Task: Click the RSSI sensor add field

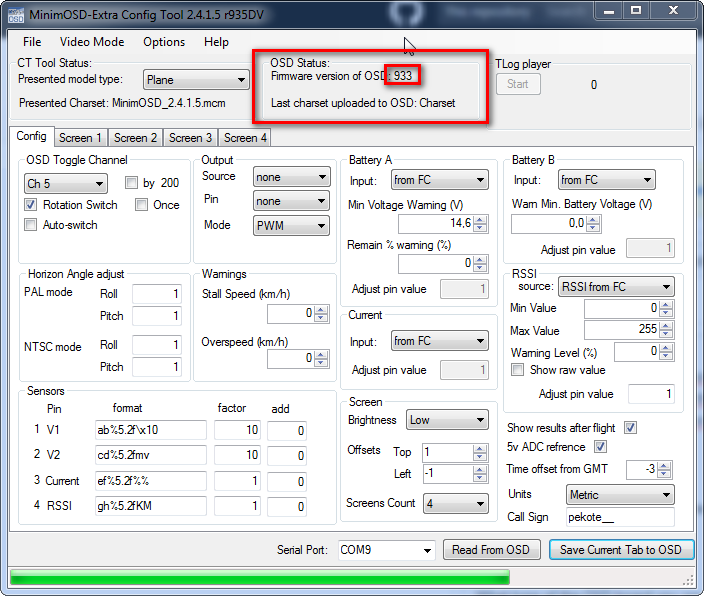Action: click(286, 506)
